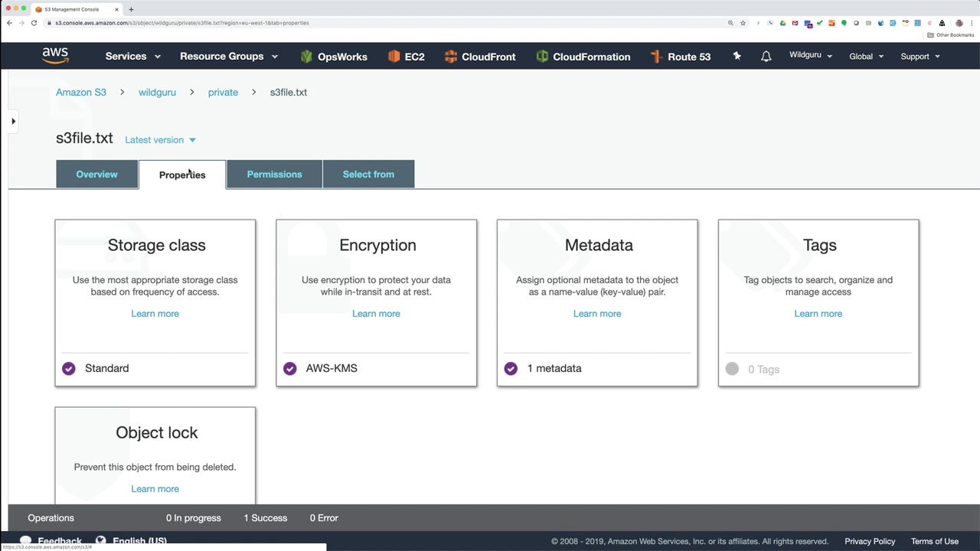980x551 pixels.
Task: Open the Object lock card
Action: pos(155,455)
